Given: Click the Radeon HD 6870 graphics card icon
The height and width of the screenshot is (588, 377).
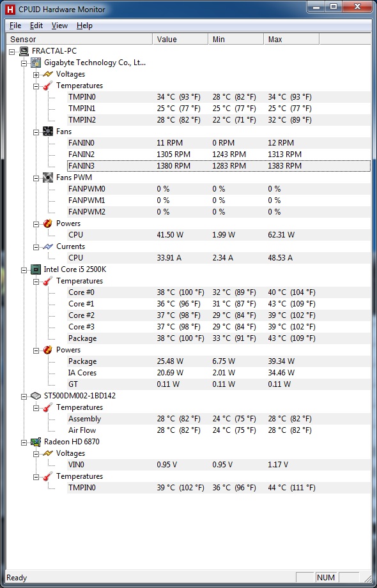Looking at the screenshot, I should (36, 442).
